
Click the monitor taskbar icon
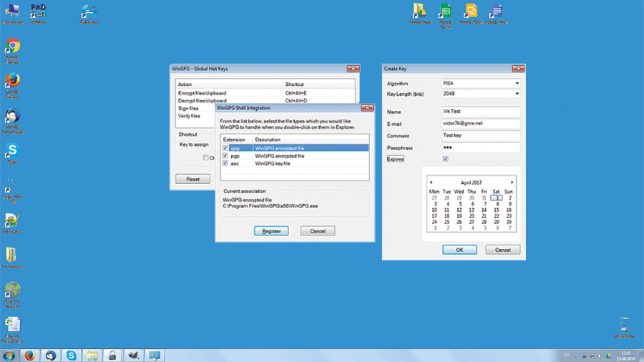(x=155, y=356)
